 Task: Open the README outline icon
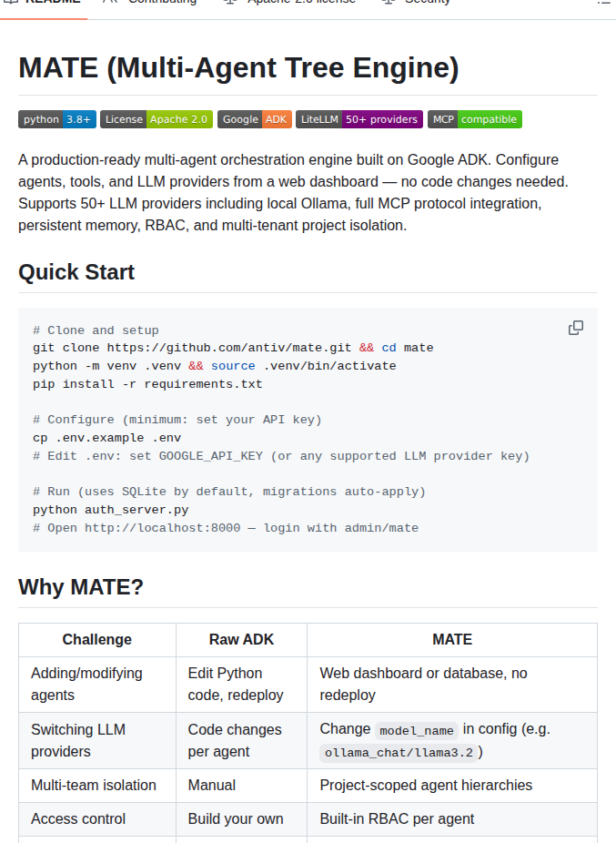pyautogui.click(x=606, y=2)
